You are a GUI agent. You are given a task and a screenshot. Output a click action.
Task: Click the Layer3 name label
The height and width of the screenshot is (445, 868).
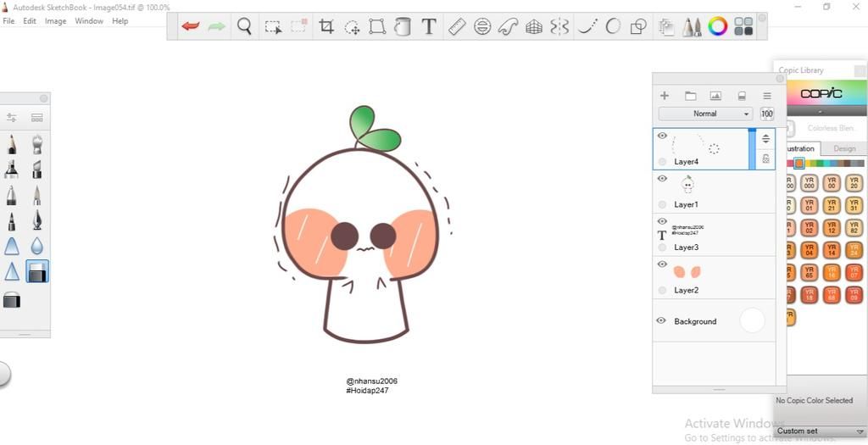pyautogui.click(x=686, y=248)
